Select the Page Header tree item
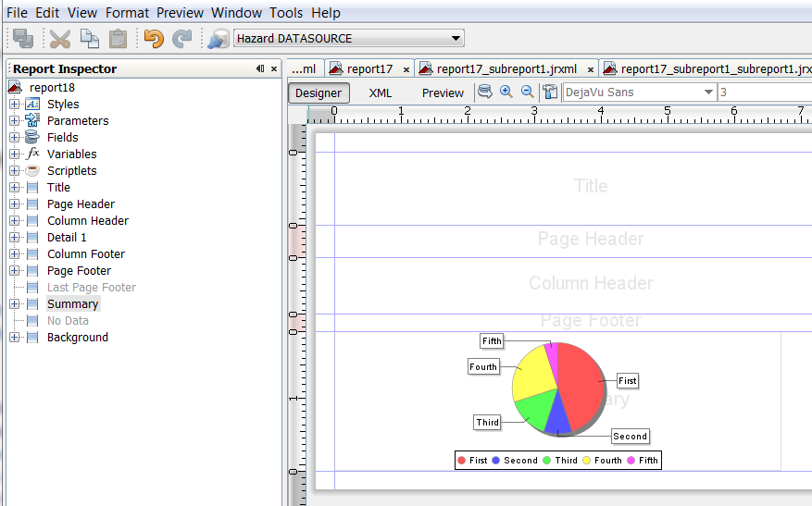The width and height of the screenshot is (812, 506). [81, 204]
